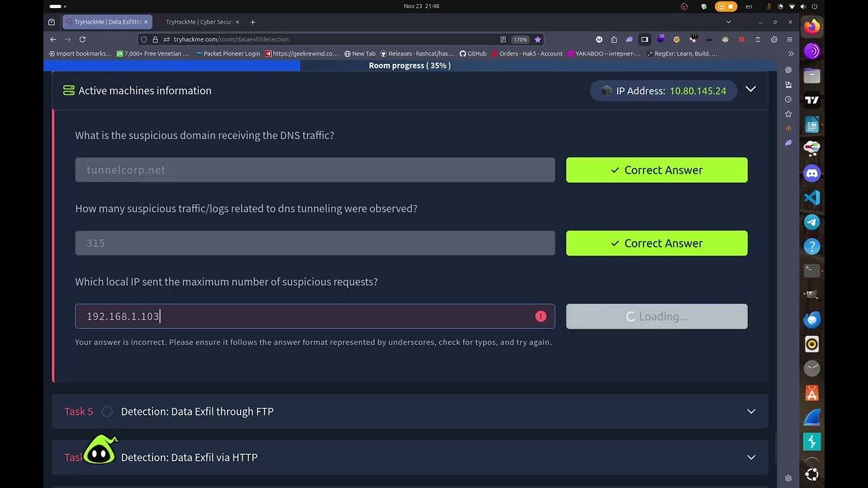Open the green mascot chat helper
Screen dimensions: 868x488
[x=100, y=449]
